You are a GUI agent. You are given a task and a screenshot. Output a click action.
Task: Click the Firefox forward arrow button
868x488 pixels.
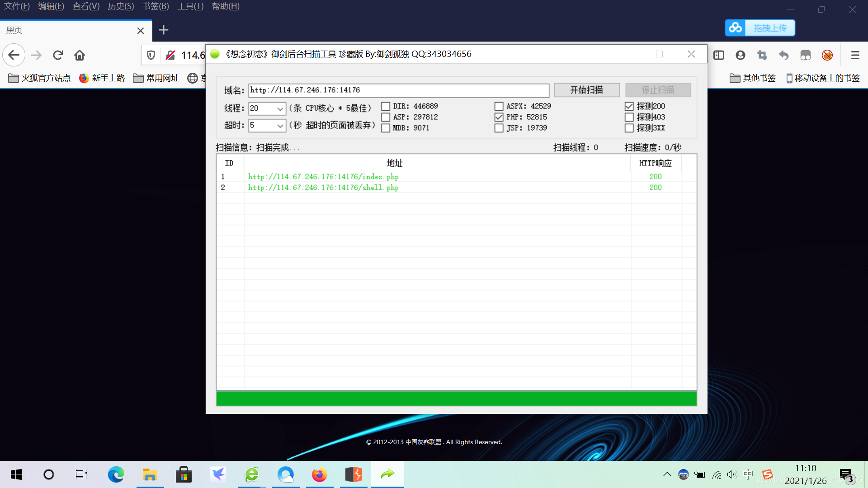36,55
